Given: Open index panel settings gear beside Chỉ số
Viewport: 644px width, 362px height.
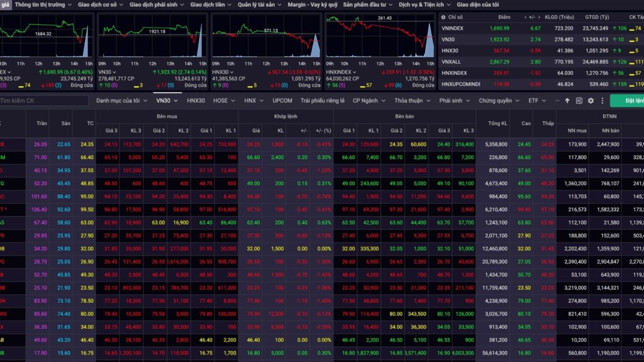Looking at the screenshot, I should click(443, 18).
